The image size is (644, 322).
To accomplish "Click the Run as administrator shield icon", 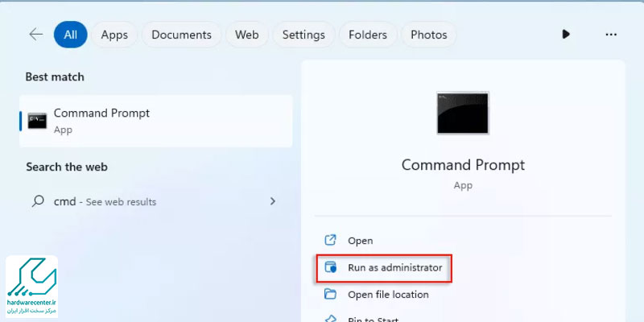I will [331, 267].
